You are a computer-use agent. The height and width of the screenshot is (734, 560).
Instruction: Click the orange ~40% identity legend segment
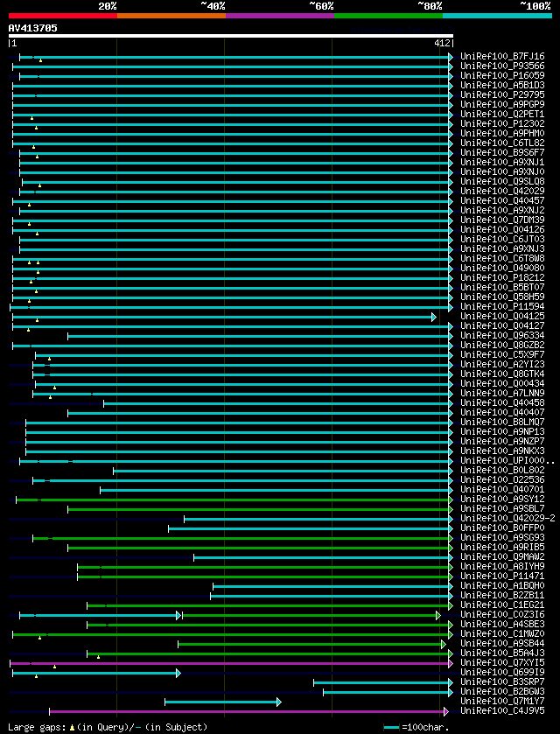[x=171, y=16]
